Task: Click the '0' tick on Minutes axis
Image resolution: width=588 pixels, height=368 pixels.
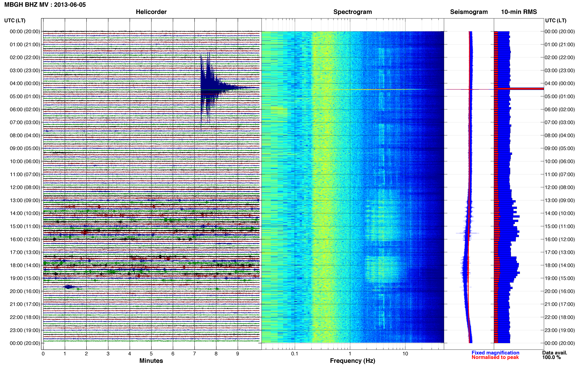Action: [x=43, y=354]
